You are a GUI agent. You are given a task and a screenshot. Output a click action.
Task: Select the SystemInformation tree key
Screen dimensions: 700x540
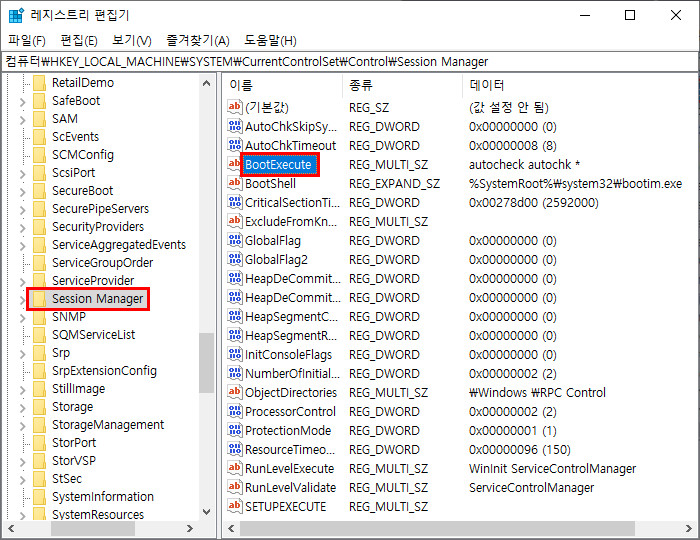[103, 497]
